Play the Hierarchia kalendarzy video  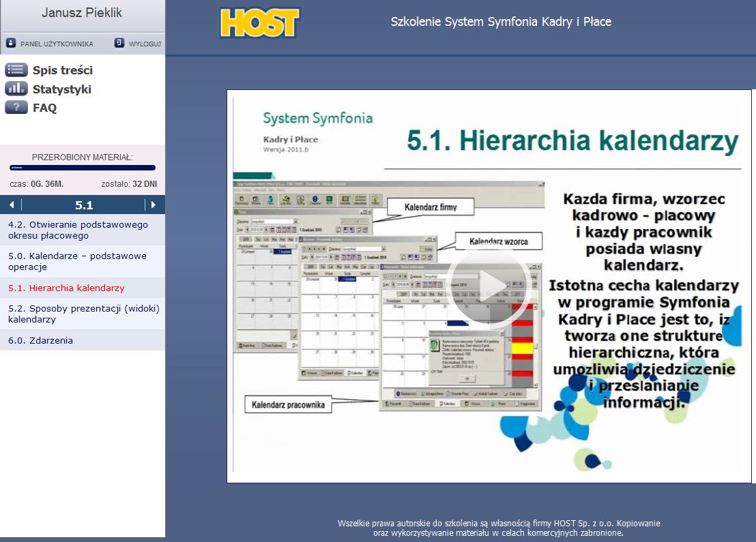pyautogui.click(x=488, y=286)
